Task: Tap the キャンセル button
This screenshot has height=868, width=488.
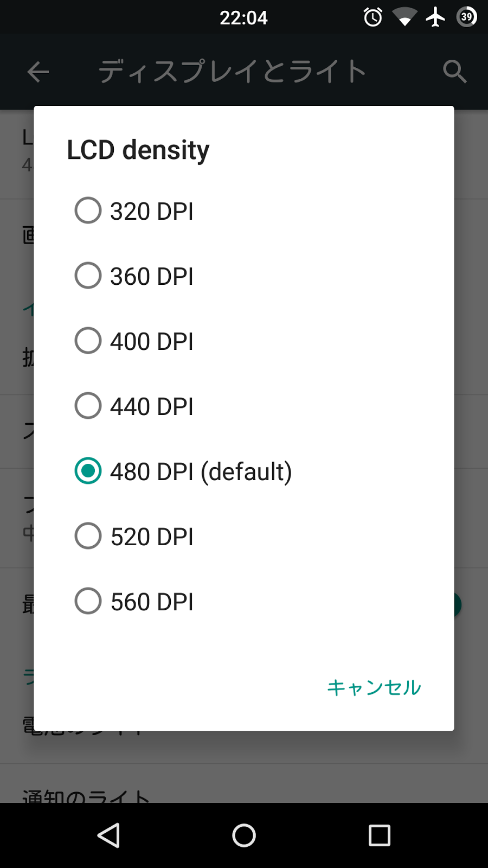Action: pyautogui.click(x=374, y=687)
